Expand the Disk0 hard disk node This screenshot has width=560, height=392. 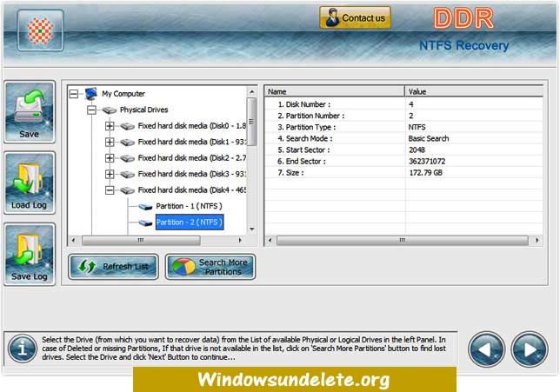(110, 126)
